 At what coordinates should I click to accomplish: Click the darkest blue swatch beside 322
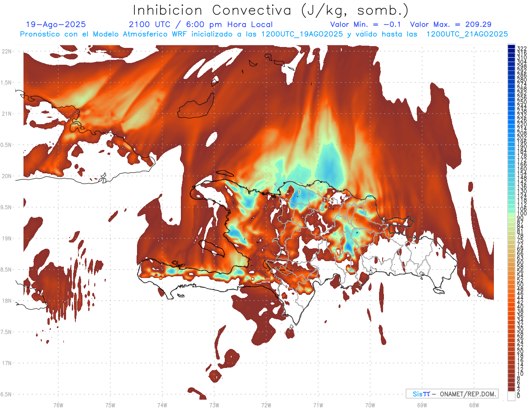pyautogui.click(x=512, y=47)
